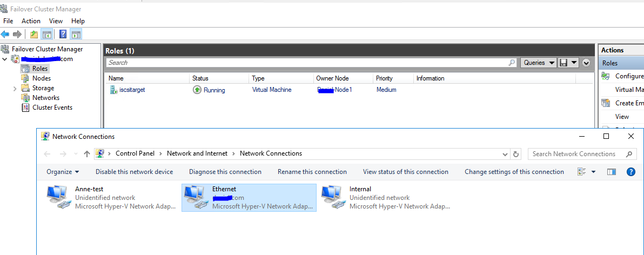Open the View menu
Image resolution: width=644 pixels, height=255 pixels.
click(56, 21)
